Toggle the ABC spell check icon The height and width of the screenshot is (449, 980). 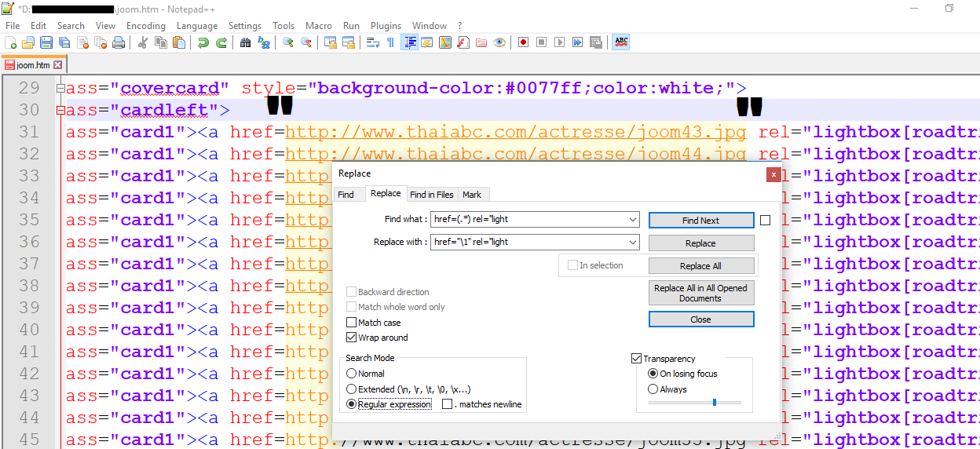pos(621,42)
